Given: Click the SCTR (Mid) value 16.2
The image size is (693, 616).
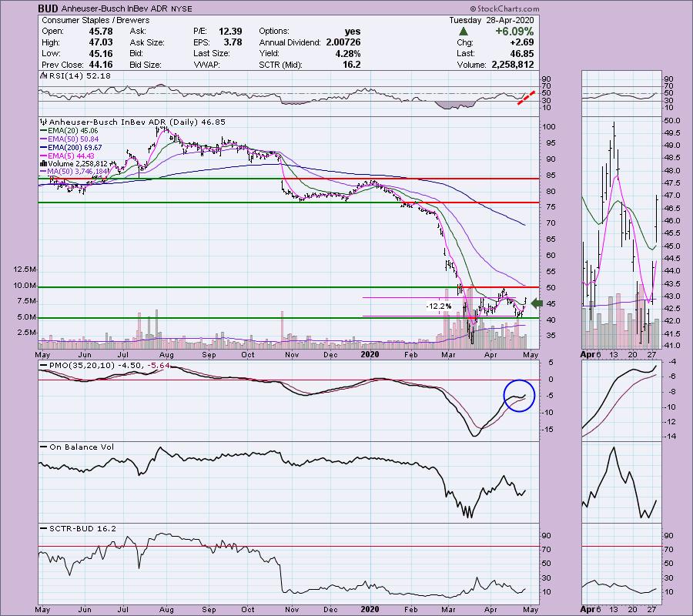Looking at the screenshot, I should 351,65.
